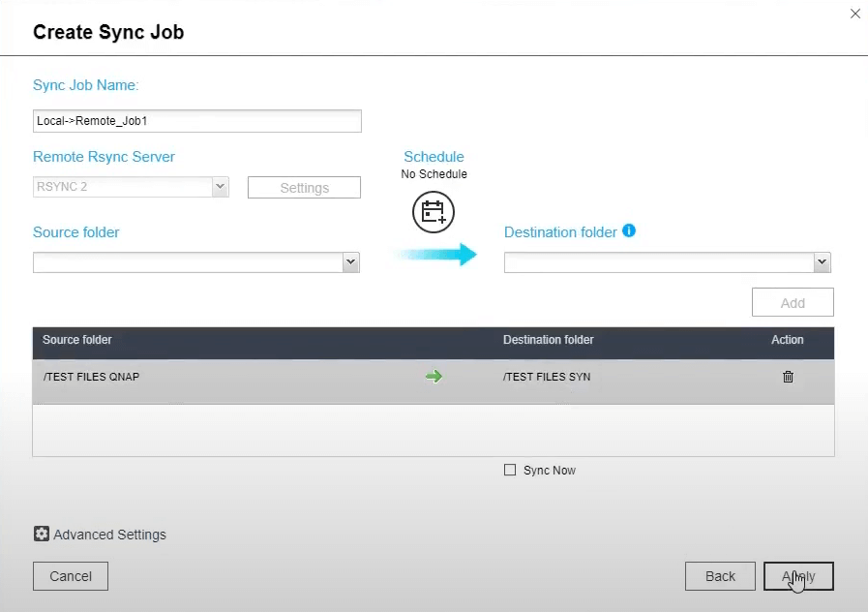Click the Add folder pair button
Image resolution: width=868 pixels, height=612 pixels.
pos(793,303)
